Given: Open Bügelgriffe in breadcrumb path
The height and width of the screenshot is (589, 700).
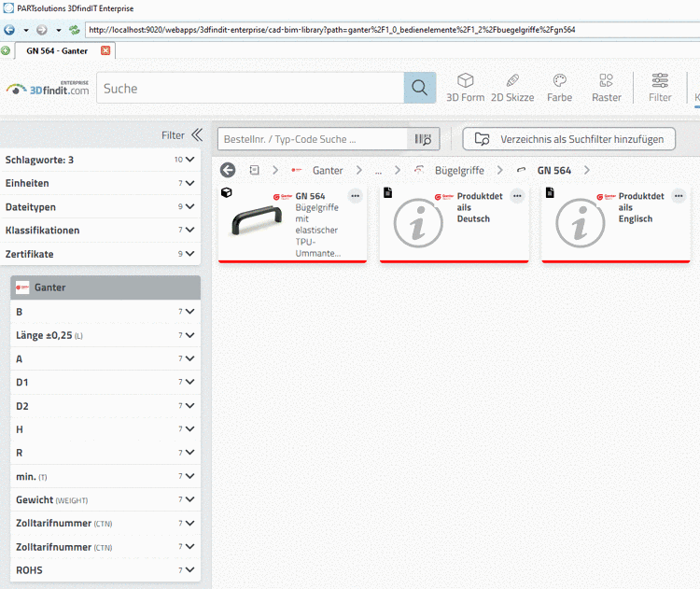Looking at the screenshot, I should pyautogui.click(x=459, y=170).
